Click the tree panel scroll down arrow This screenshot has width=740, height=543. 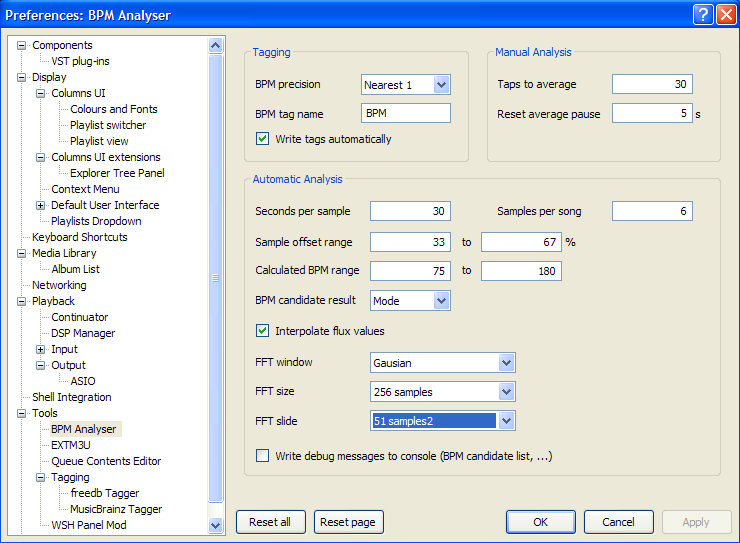tap(215, 525)
